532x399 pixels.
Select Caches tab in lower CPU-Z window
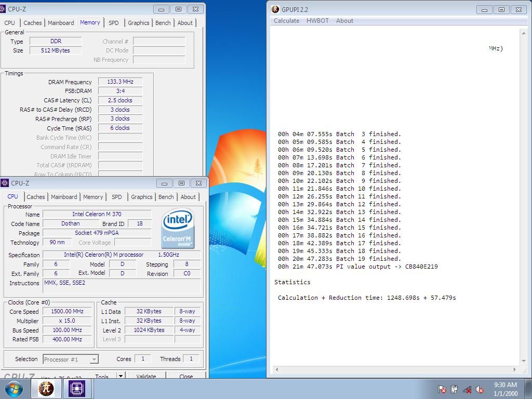[x=36, y=197]
